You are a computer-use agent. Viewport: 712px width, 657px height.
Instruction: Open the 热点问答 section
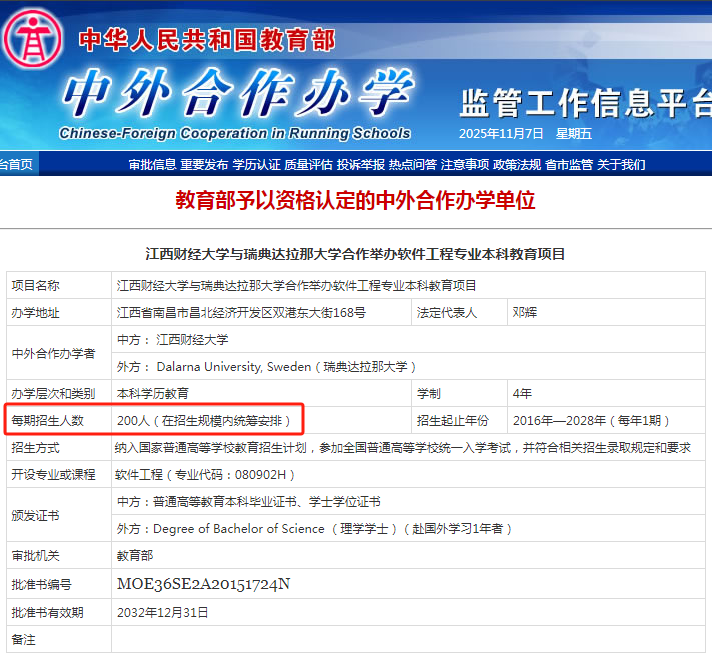point(412,164)
